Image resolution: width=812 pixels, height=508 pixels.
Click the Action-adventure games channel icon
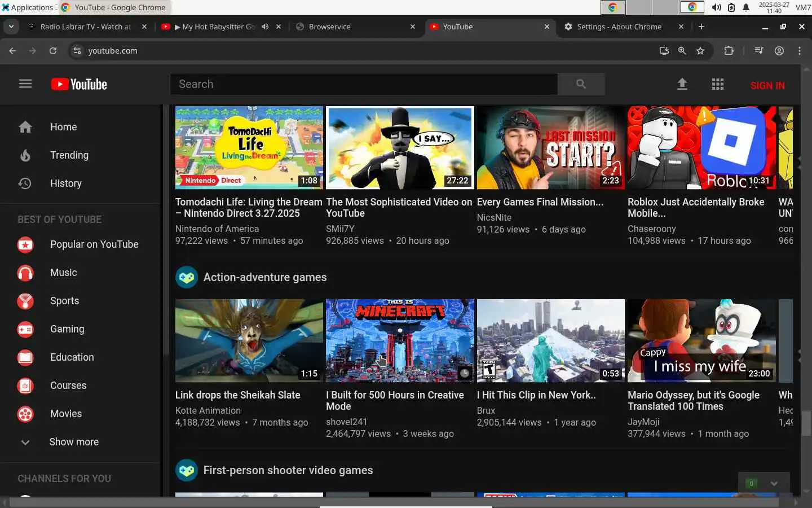click(187, 277)
